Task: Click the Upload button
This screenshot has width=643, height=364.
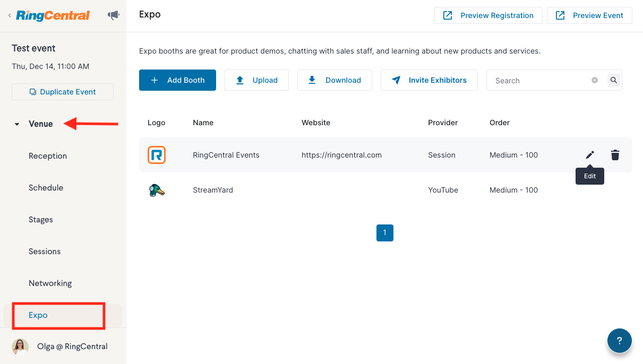Action: [256, 80]
